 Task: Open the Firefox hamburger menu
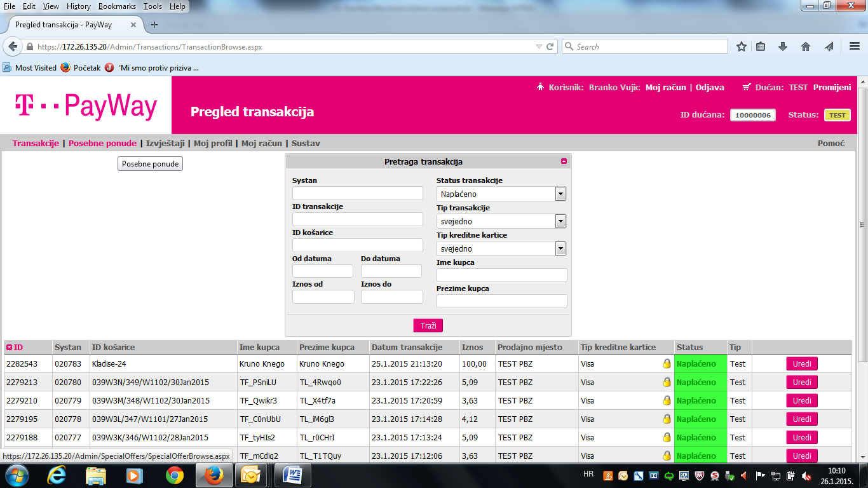click(855, 46)
